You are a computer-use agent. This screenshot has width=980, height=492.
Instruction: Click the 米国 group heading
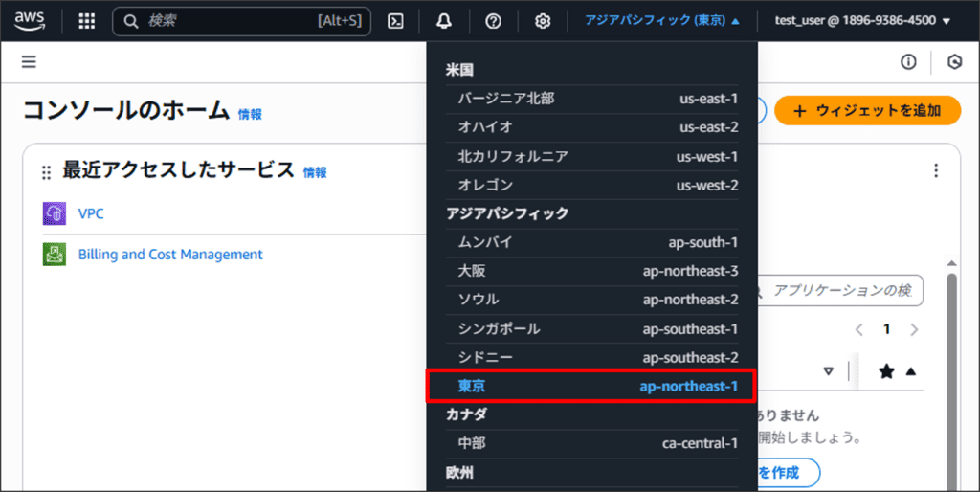tap(459, 70)
